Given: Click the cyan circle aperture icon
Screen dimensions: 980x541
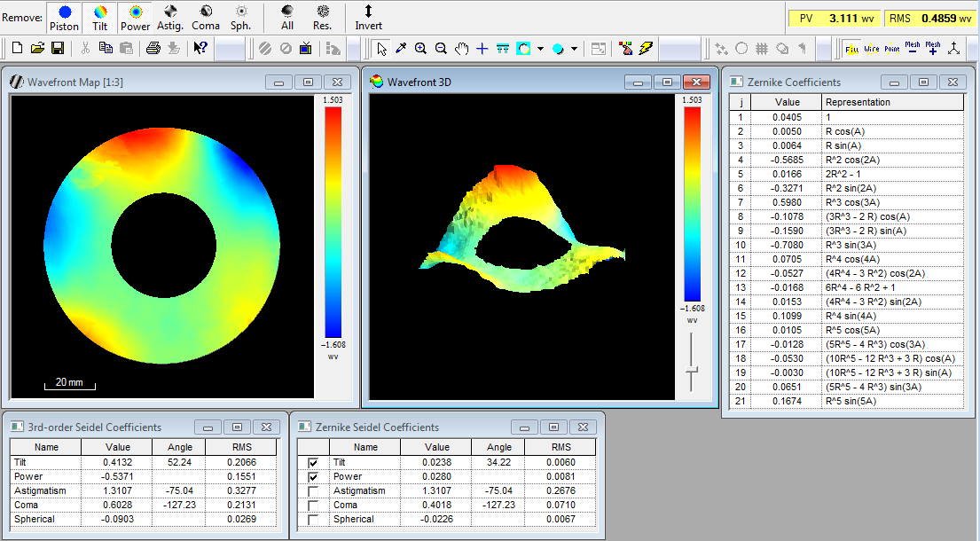Looking at the screenshot, I should 558,48.
